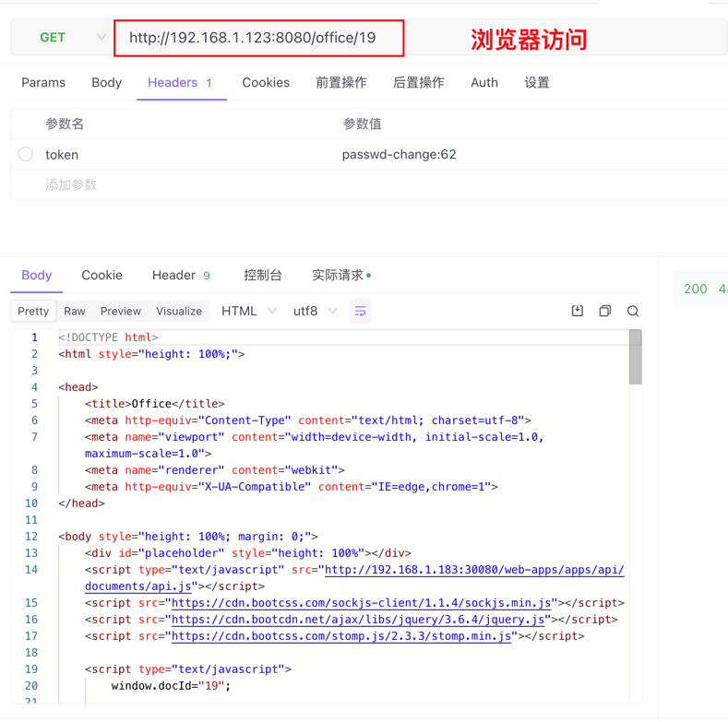Select the response Body tab

tap(37, 275)
